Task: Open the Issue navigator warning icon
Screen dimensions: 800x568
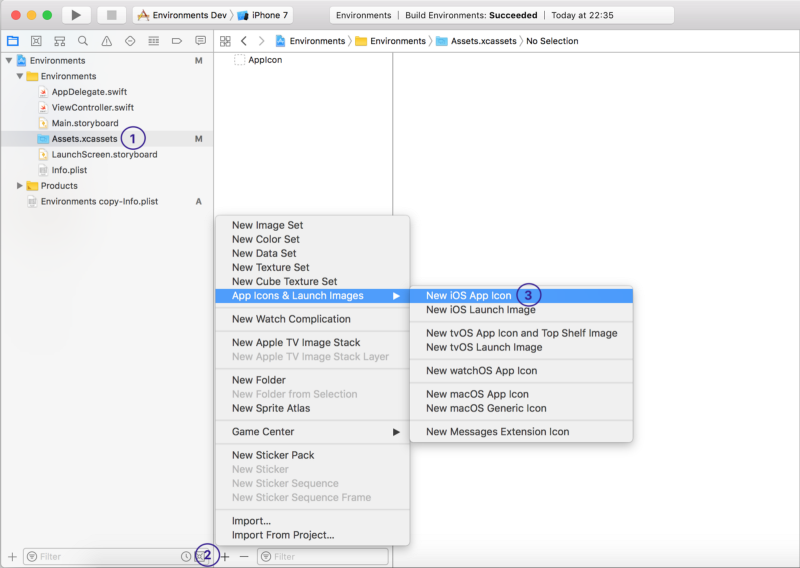Action: 107,41
